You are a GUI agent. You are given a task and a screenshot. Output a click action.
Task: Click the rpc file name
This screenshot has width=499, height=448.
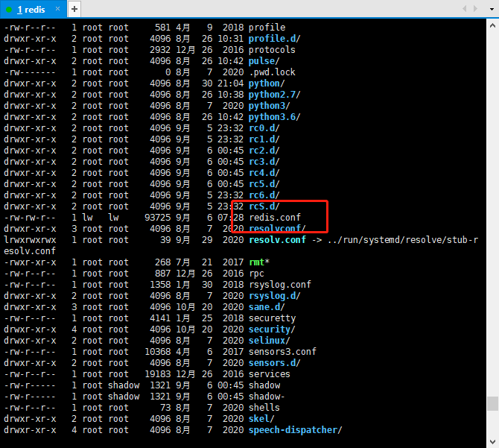(256, 274)
